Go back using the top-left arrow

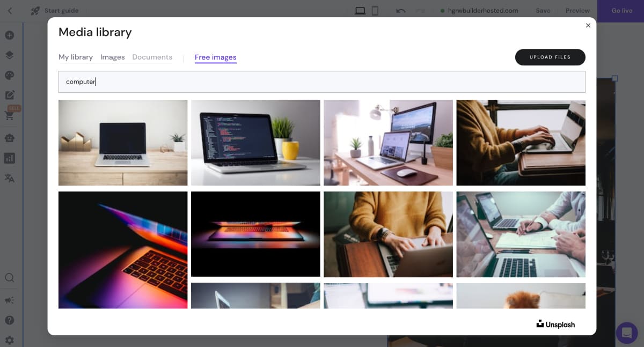[x=10, y=11]
